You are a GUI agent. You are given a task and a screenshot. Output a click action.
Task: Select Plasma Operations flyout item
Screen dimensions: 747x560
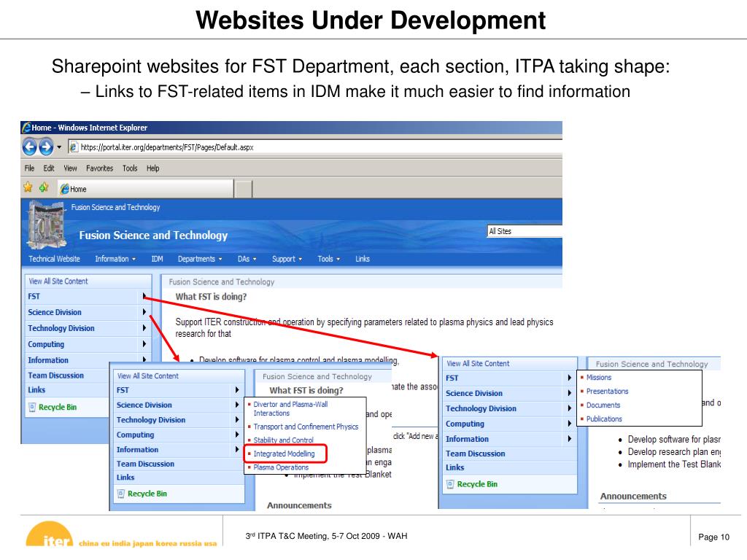[x=281, y=467]
